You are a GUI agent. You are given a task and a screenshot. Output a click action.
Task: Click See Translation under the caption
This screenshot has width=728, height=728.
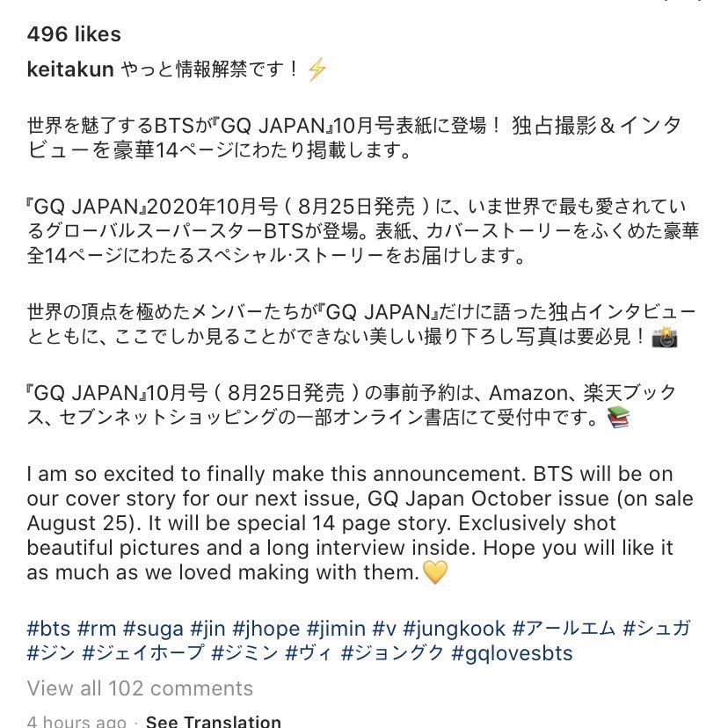pos(213,721)
